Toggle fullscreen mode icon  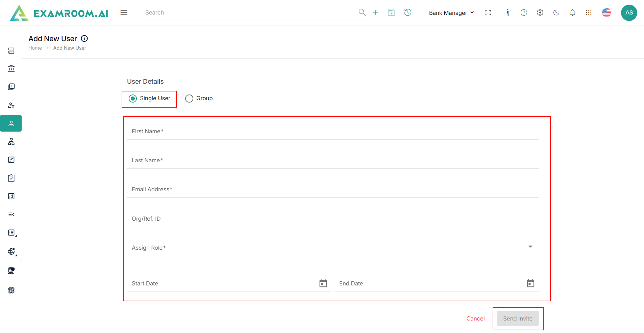pos(488,12)
